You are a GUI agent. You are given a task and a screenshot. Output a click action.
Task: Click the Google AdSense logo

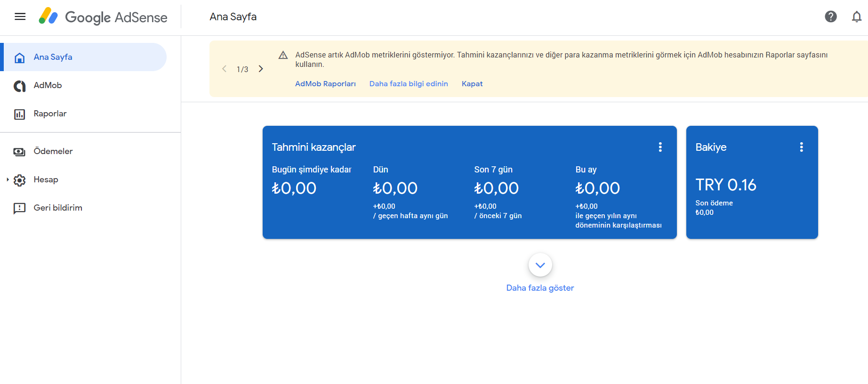[103, 17]
